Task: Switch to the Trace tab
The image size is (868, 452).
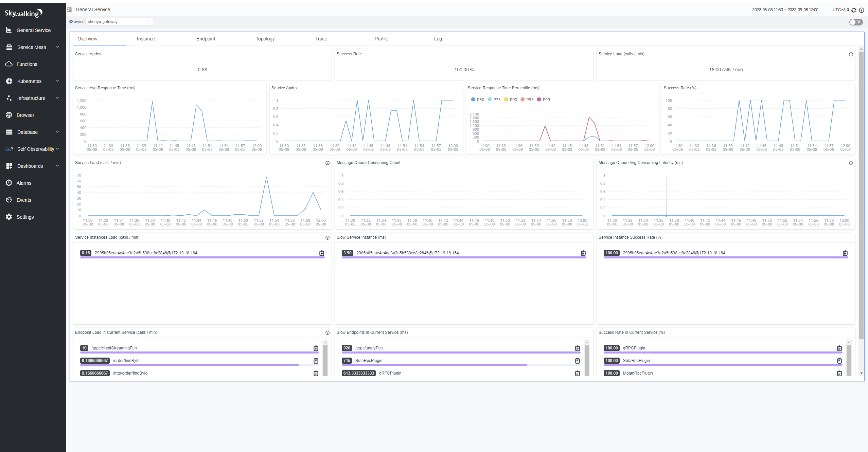Action: click(x=321, y=39)
